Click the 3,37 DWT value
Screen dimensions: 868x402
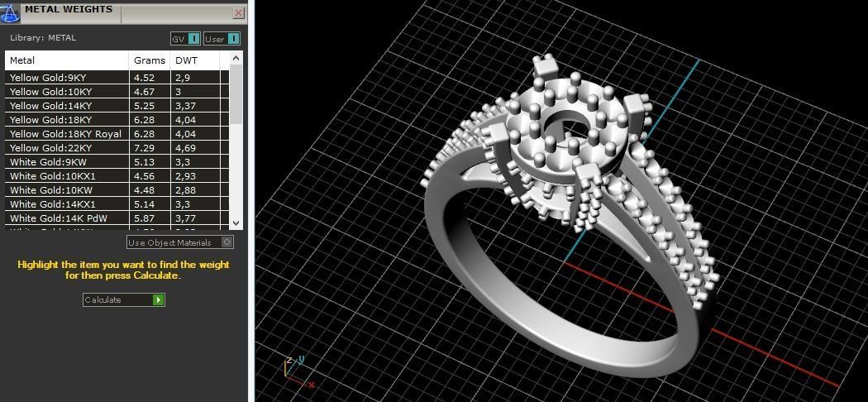click(x=185, y=106)
